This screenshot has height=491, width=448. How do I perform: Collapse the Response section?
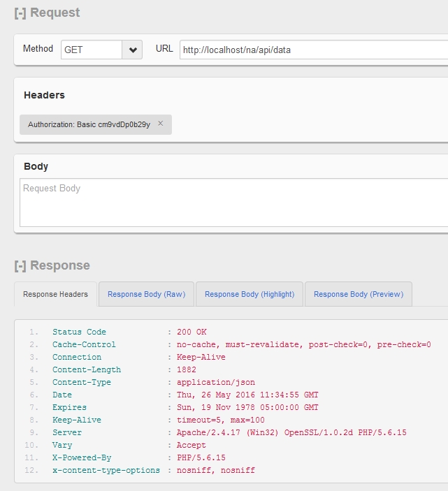(20, 266)
